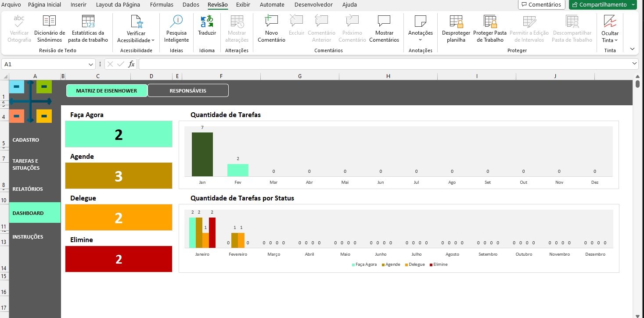The image size is (644, 318).
Task: Click Estatísticas da pasta de trabalho icon
Action: (x=88, y=29)
